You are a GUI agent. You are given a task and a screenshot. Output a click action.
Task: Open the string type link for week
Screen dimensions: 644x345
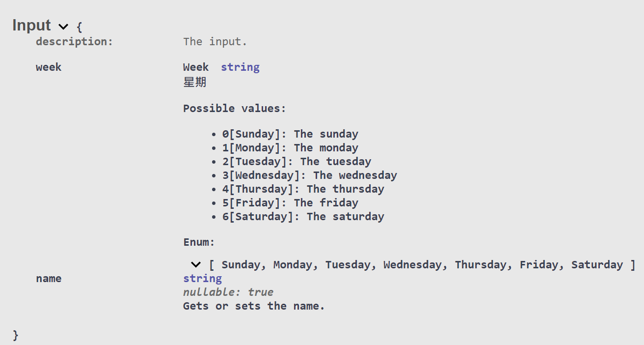tap(240, 67)
